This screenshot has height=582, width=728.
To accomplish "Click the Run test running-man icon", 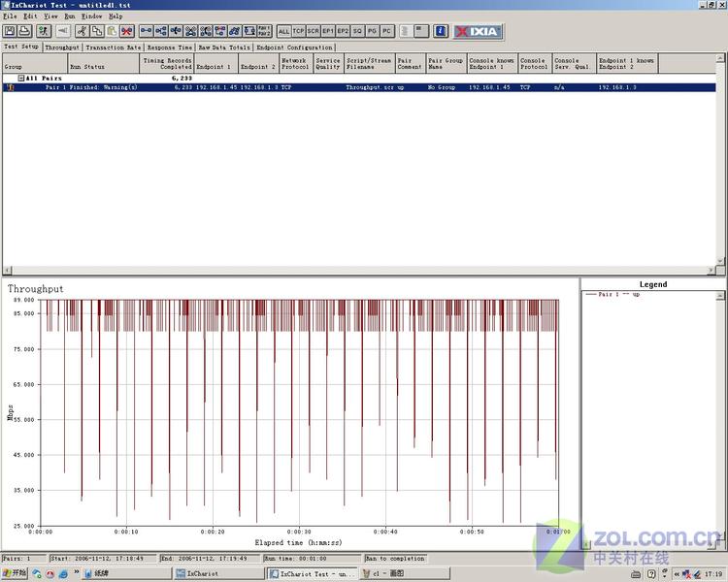I will click(x=44, y=31).
